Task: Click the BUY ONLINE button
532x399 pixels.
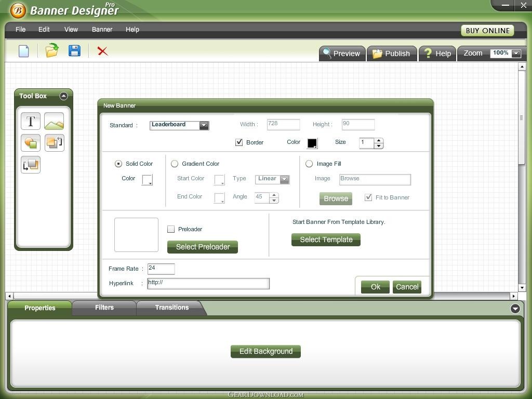Action: 487,31
